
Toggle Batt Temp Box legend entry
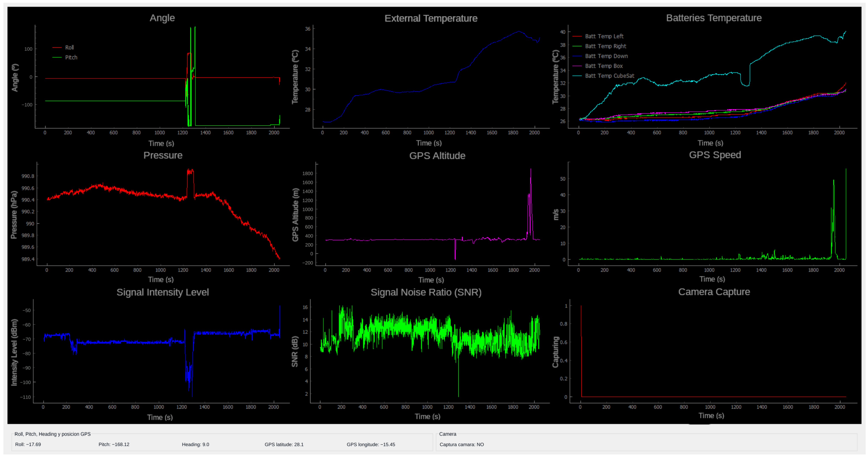[x=604, y=66]
